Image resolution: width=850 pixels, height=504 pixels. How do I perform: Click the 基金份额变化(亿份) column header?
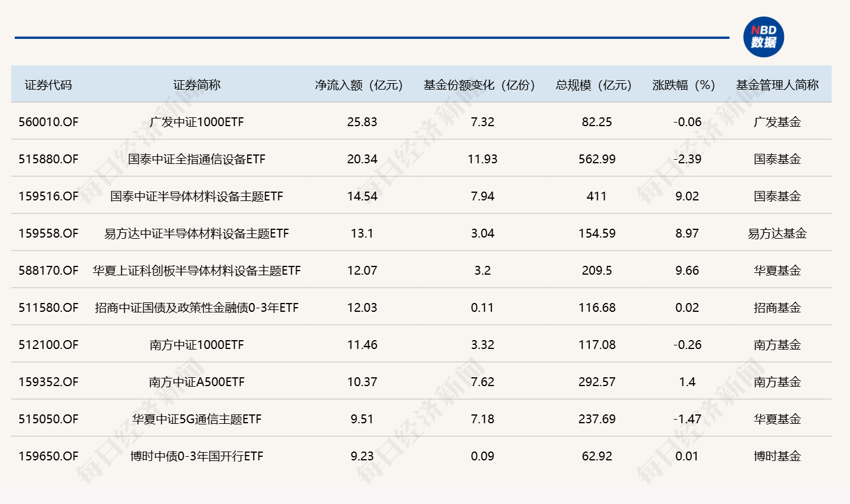pyautogui.click(x=479, y=85)
